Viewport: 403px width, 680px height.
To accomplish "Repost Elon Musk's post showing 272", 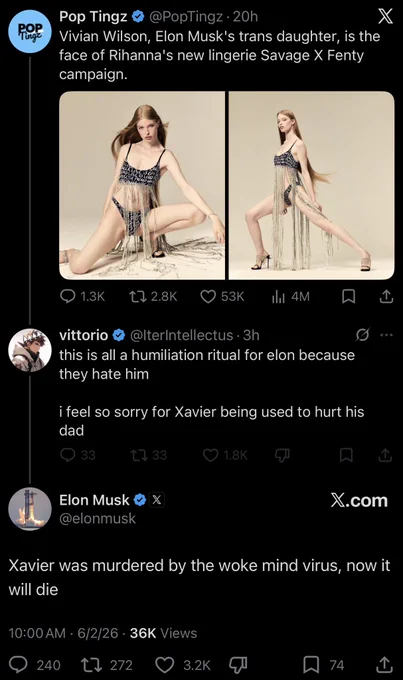I will coord(107,664).
